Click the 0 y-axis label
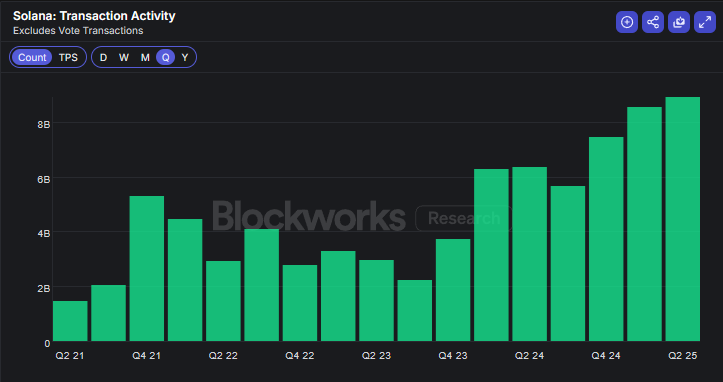Screen dimensions: 723x382 47,343
